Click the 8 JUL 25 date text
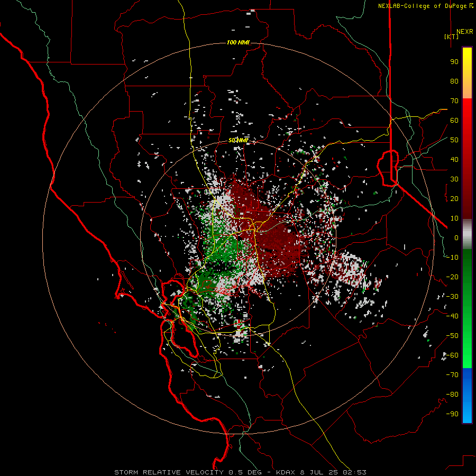The image size is (476, 476). point(319,472)
